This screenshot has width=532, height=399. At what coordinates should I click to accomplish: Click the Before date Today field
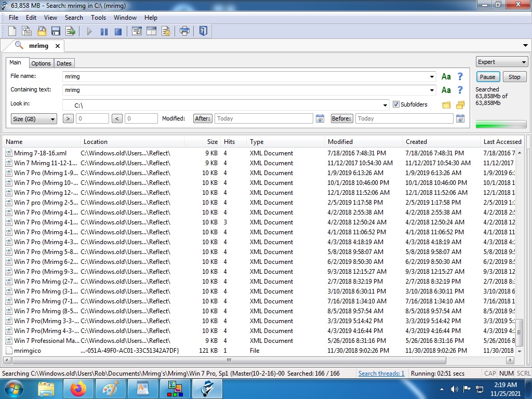pos(404,118)
